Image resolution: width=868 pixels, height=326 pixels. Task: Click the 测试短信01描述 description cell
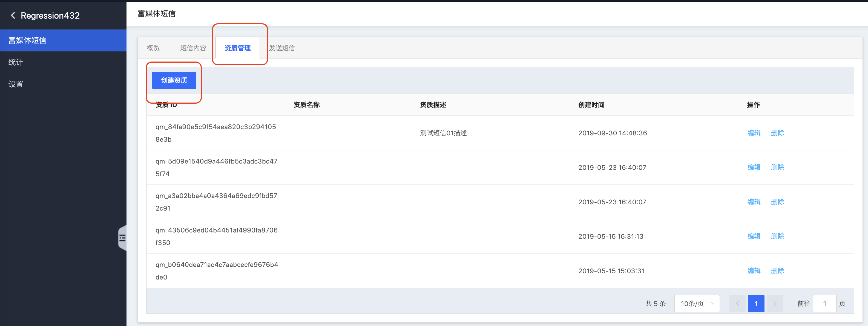point(443,133)
